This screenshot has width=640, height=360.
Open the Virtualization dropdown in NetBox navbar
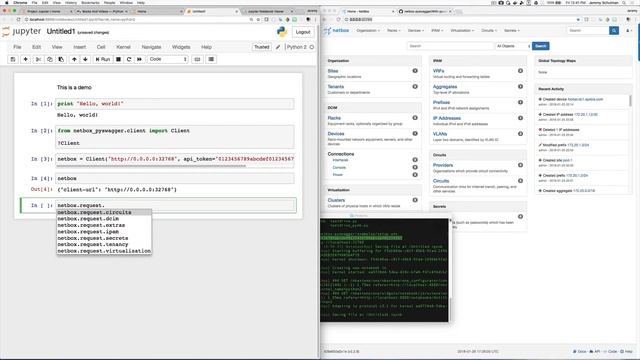pyautogui.click(x=462, y=31)
